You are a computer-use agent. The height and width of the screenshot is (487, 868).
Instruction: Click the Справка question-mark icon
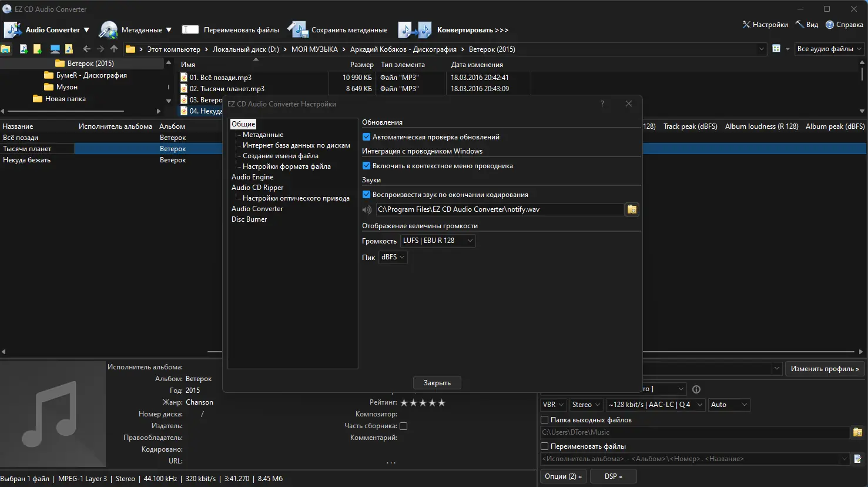point(830,25)
